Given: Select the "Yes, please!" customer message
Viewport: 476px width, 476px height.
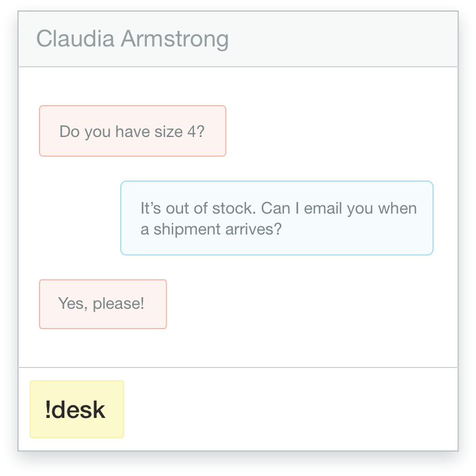Looking at the screenshot, I should click(102, 304).
